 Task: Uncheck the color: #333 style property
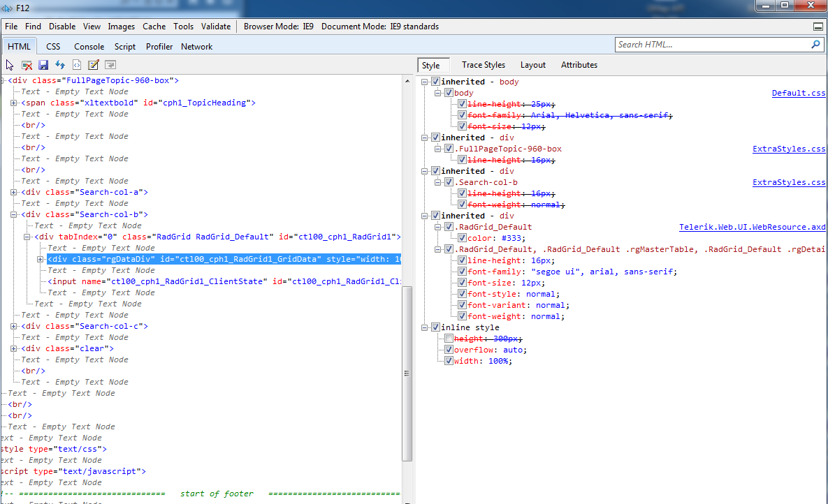(462, 238)
